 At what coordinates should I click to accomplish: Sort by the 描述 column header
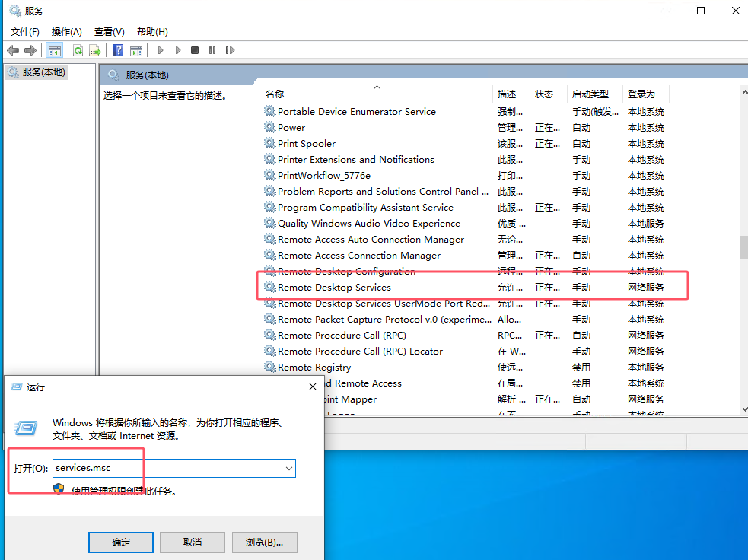coord(511,94)
